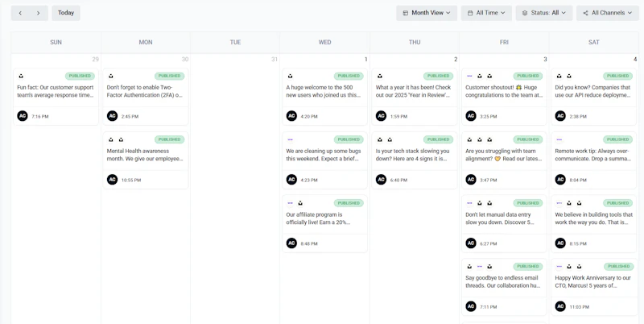
Task: Click purple channel icon on 'manual data entry' post
Action: (469, 203)
